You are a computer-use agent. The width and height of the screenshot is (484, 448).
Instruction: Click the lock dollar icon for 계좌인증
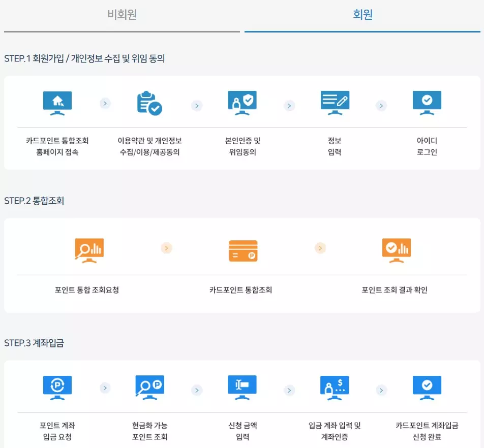(335, 388)
